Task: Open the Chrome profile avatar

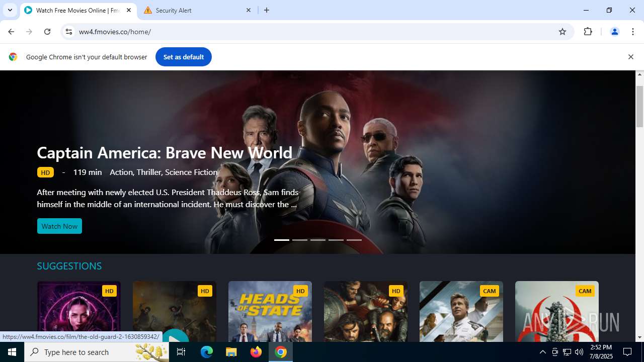Action: click(x=614, y=32)
